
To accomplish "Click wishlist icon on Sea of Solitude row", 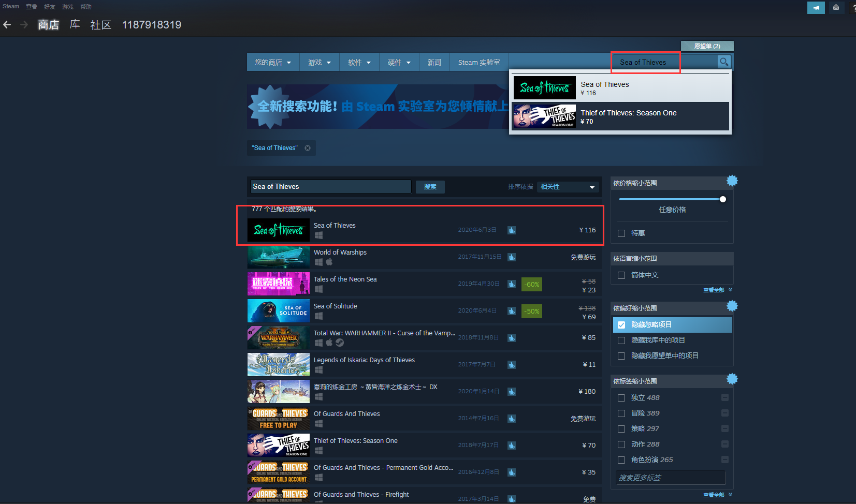I will point(512,311).
